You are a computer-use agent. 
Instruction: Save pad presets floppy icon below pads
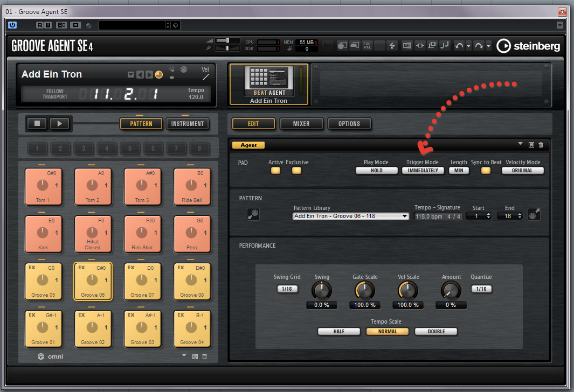195,356
